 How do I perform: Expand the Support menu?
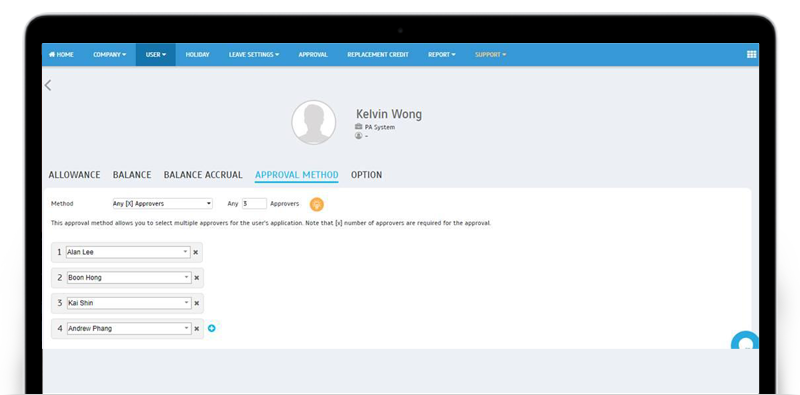pos(490,55)
